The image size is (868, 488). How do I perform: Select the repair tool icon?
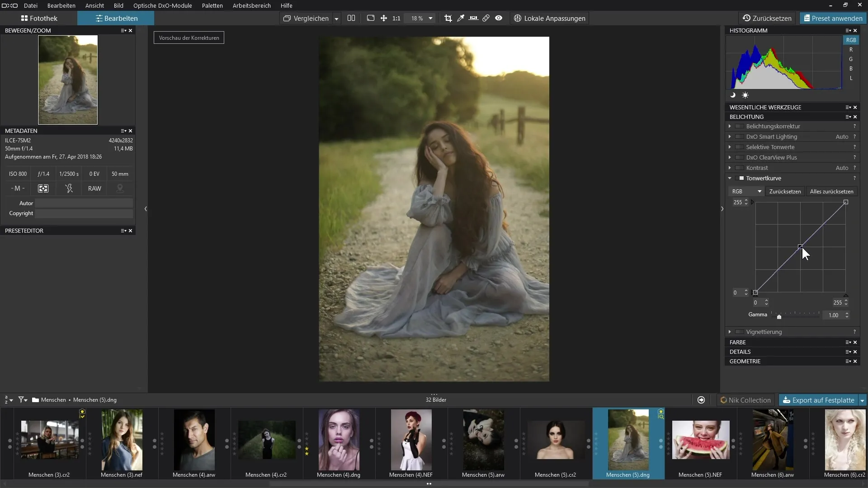[x=486, y=18]
